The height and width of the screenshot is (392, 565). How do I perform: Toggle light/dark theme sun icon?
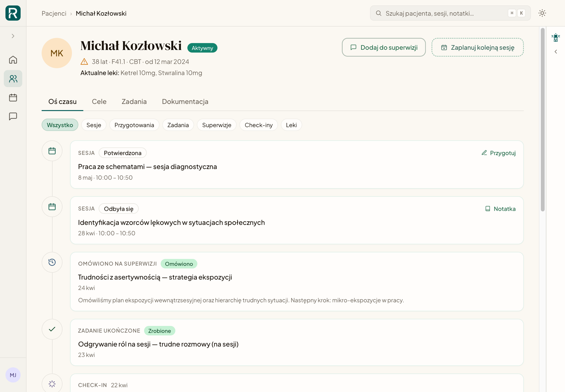click(542, 13)
